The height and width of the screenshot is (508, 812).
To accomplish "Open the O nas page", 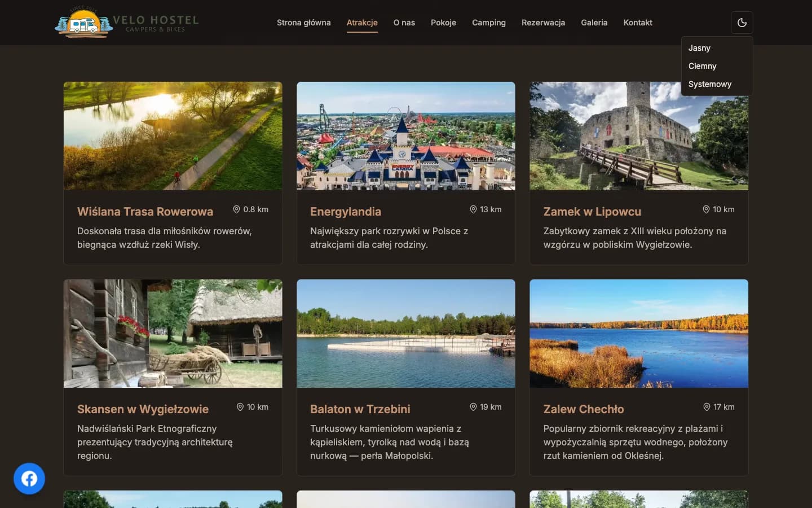I will (x=404, y=23).
